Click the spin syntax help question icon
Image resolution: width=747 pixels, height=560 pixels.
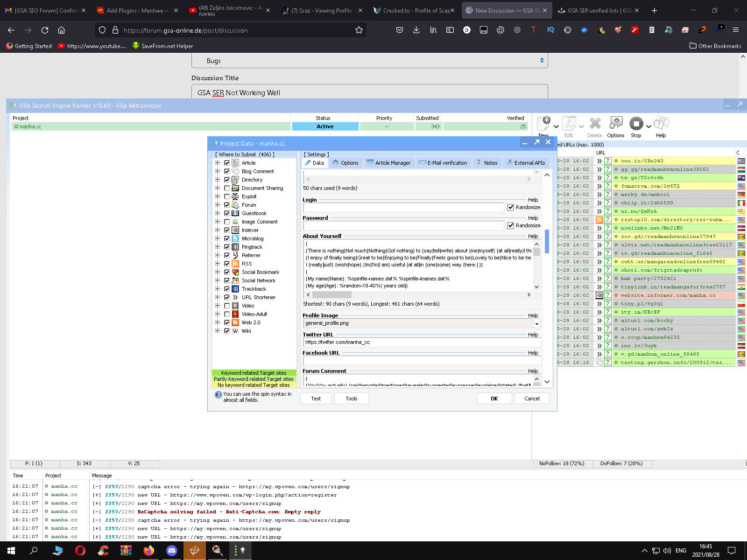(218, 395)
